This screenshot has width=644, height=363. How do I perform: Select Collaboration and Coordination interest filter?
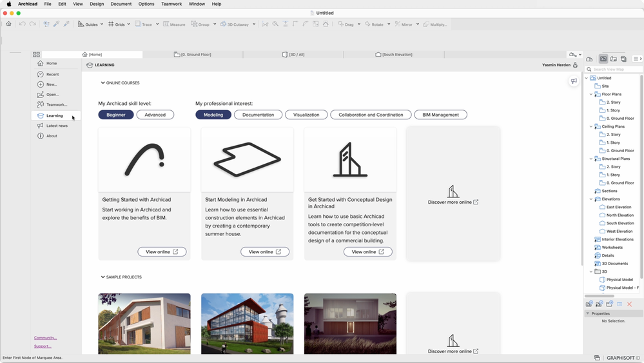pos(371,115)
